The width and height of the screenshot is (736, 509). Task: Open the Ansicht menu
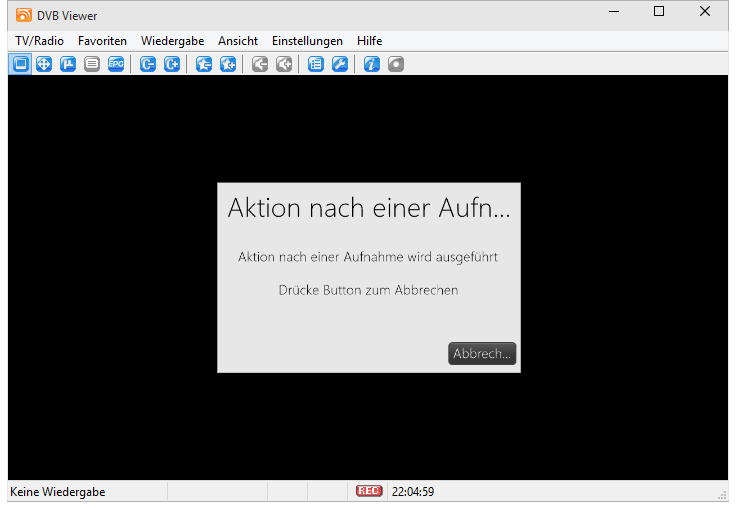tap(238, 41)
